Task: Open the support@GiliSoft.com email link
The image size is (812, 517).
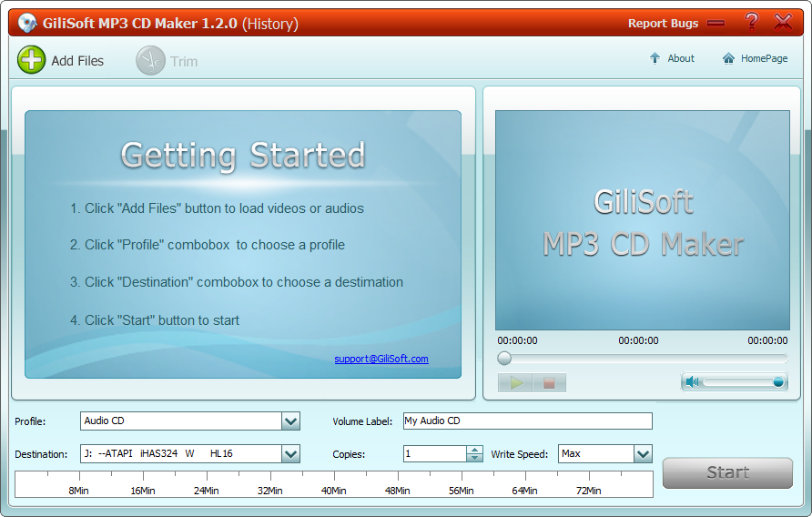Action: [x=381, y=359]
